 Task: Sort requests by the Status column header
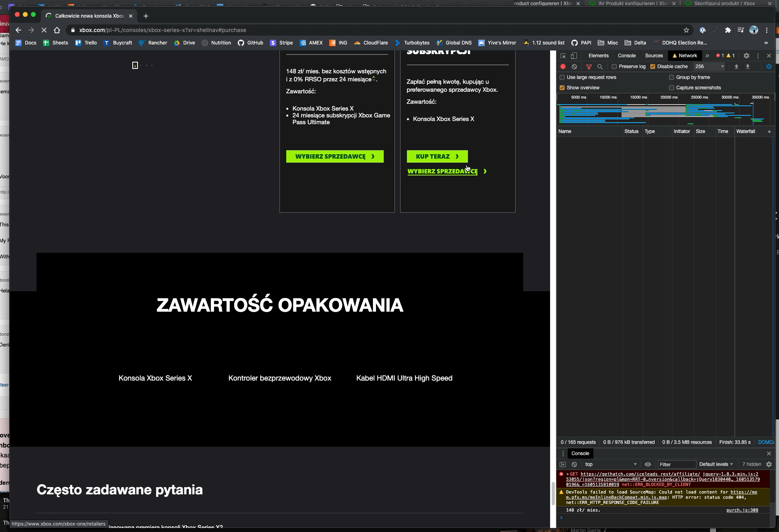[x=632, y=131]
